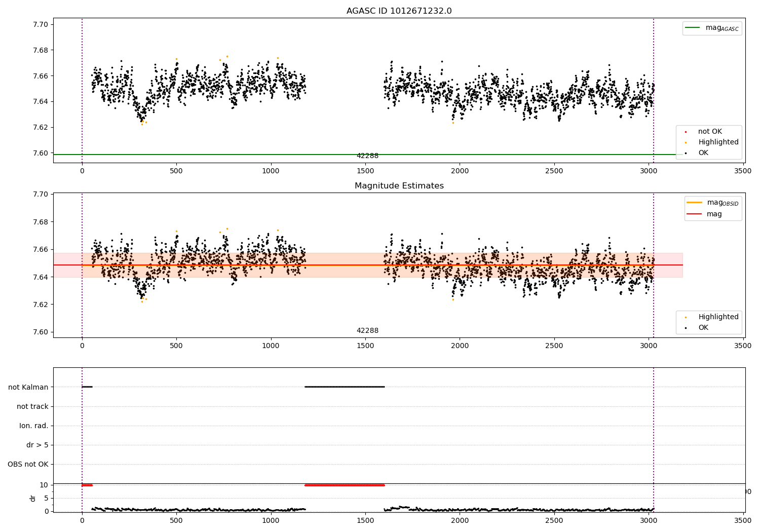760x532 pixels.
Task: Click the '7.70' tick in the middle plot
Action: pos(41,195)
